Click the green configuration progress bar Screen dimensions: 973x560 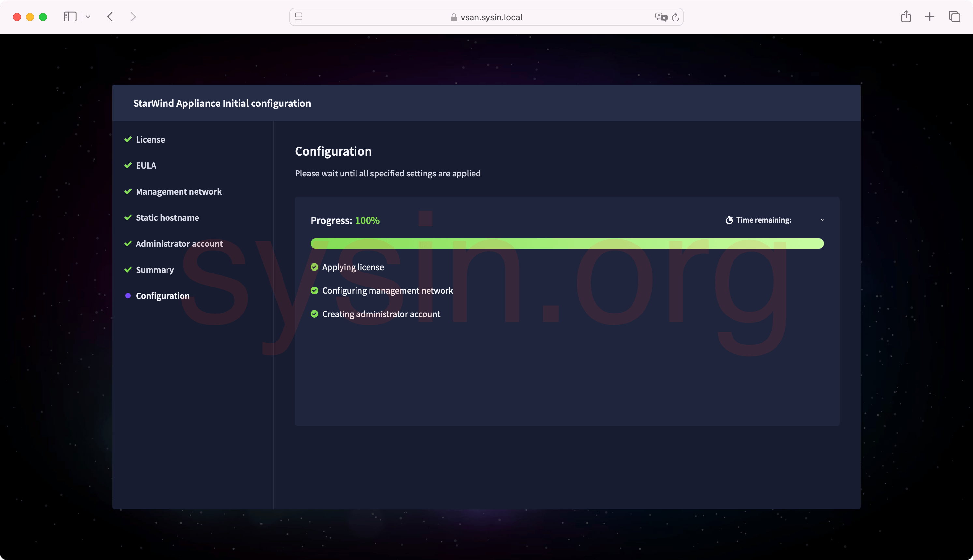pos(567,244)
